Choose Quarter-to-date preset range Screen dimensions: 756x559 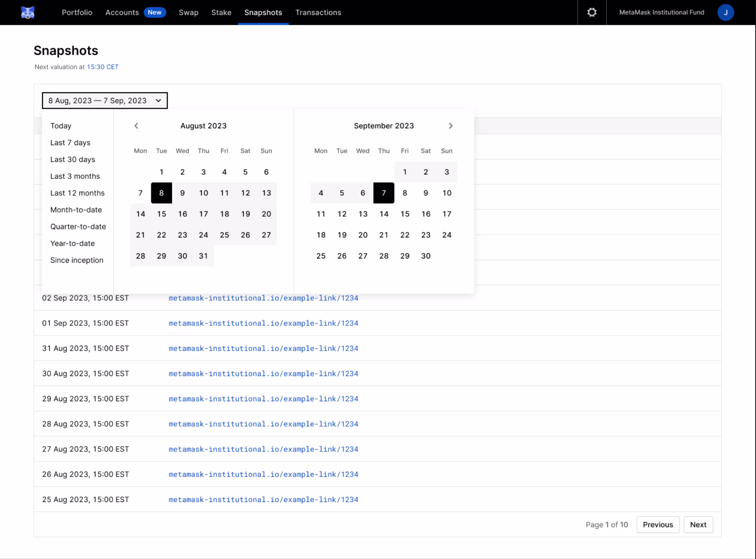[78, 227]
